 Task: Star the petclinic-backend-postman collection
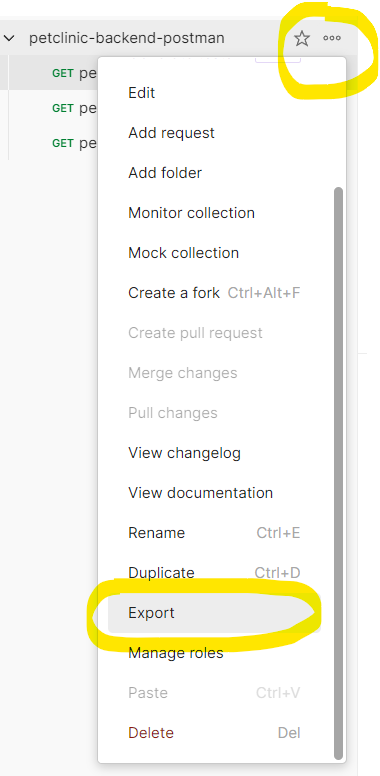pyautogui.click(x=302, y=38)
